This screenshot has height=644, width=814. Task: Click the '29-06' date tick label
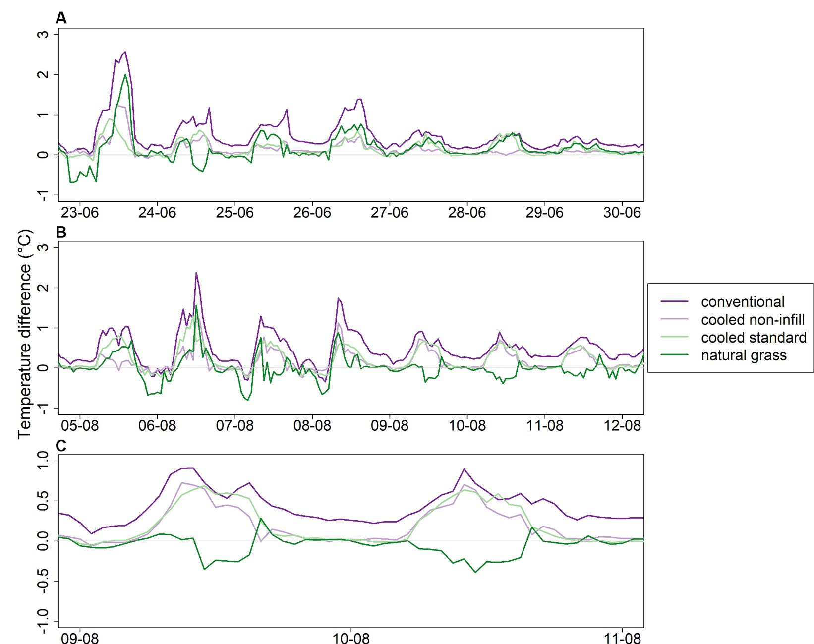[544, 213]
